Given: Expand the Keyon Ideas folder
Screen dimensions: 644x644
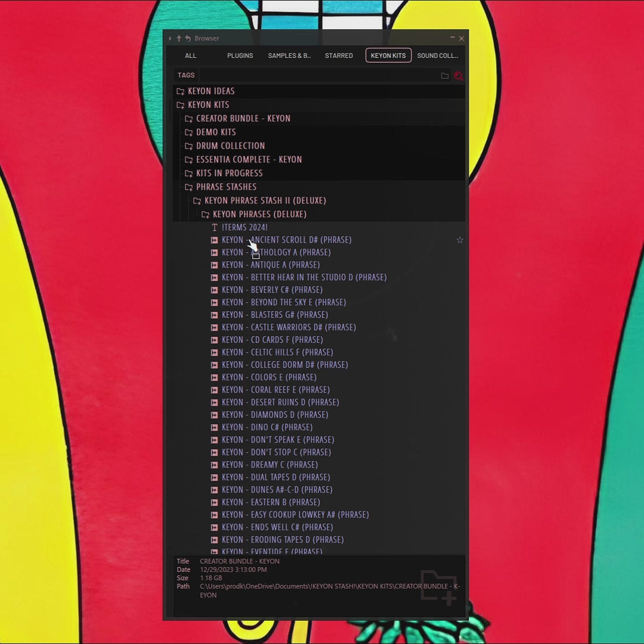Looking at the screenshot, I should coord(210,91).
